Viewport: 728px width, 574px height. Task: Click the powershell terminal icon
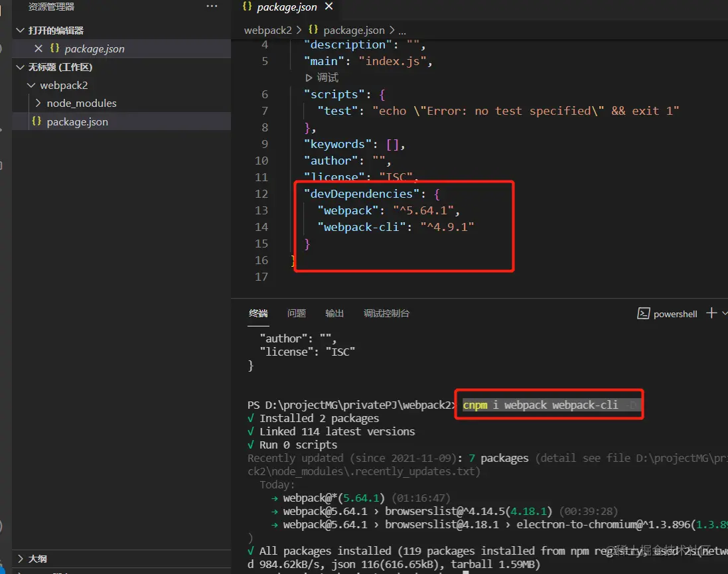[643, 313]
